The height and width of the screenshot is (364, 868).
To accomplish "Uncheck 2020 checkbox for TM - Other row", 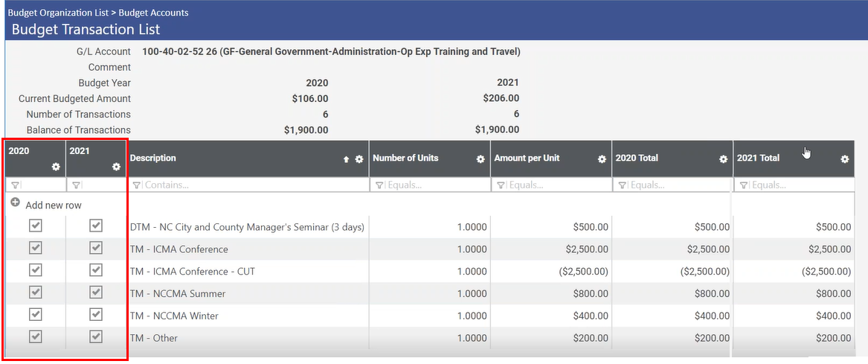I will pos(35,337).
